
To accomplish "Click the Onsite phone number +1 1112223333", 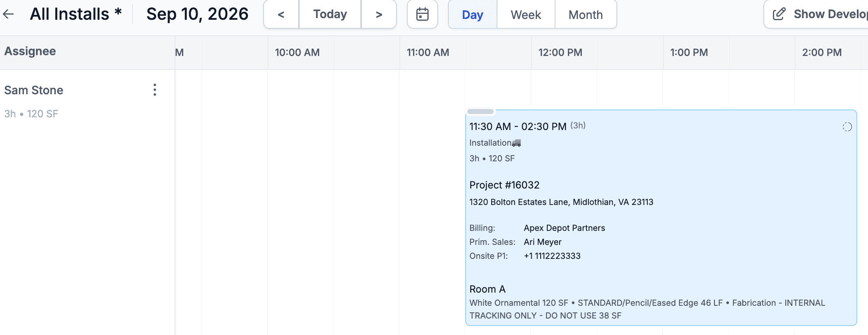I will click(x=552, y=256).
